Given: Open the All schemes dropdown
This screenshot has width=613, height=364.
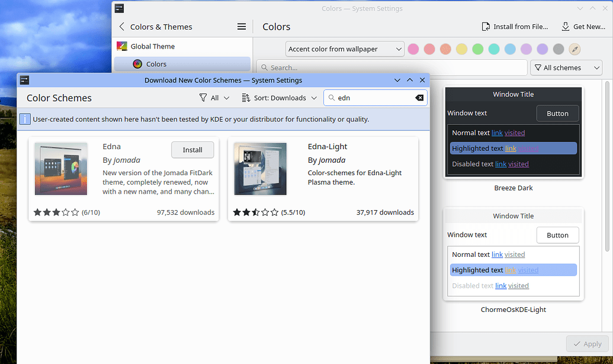Looking at the screenshot, I should click(x=566, y=67).
